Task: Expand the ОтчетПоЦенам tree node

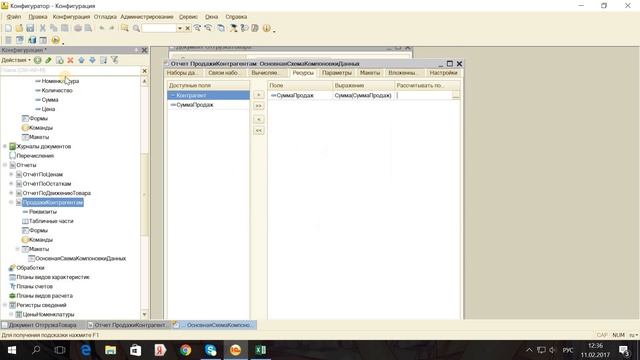Action: pos(11,174)
